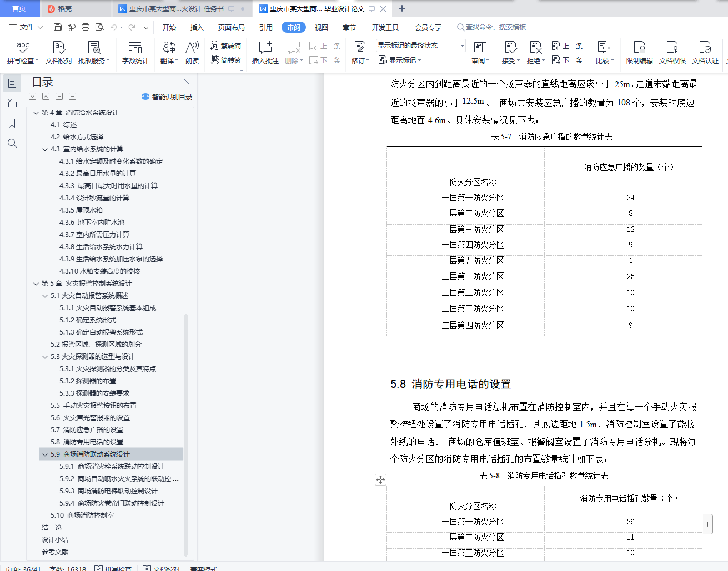Image resolution: width=728 pixels, height=571 pixels.
Task: Open 文档权限 document permissions
Action: [x=672, y=53]
